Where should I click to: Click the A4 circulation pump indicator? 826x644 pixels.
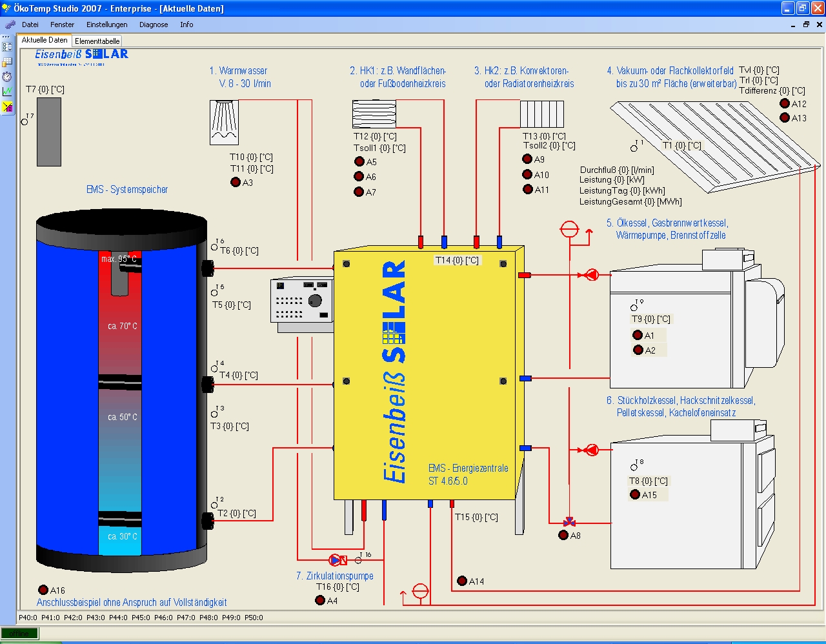tap(320, 600)
